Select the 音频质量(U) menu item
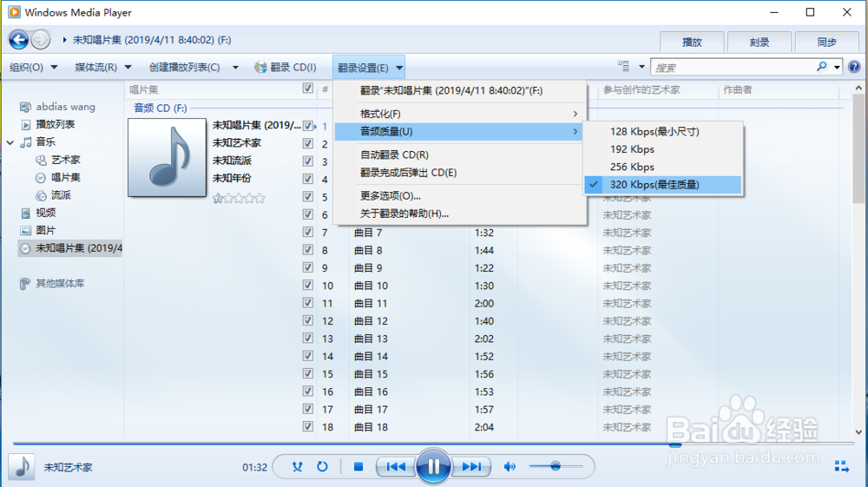This screenshot has height=487, width=868. pyautogui.click(x=459, y=131)
